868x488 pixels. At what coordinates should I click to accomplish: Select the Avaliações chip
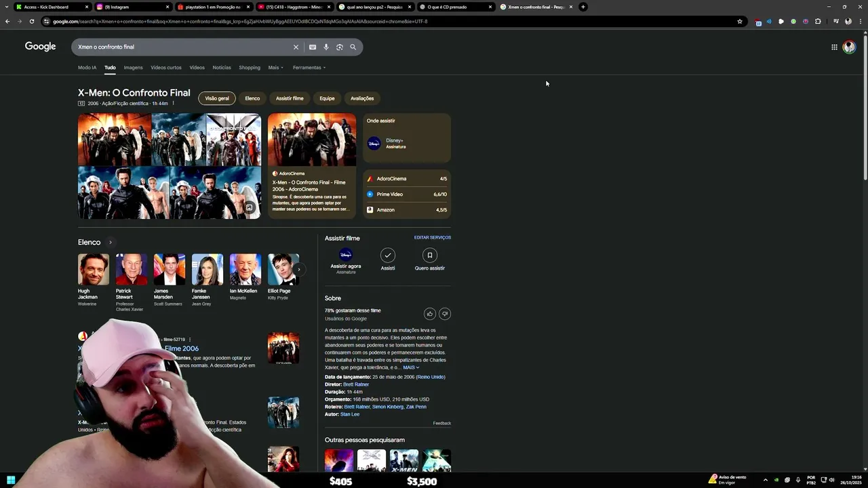[362, 98]
